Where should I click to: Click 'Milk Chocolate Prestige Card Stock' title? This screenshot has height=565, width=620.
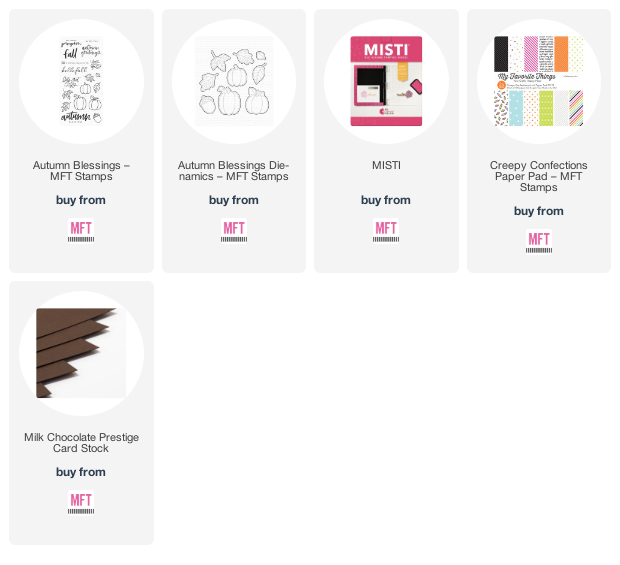coord(81,443)
